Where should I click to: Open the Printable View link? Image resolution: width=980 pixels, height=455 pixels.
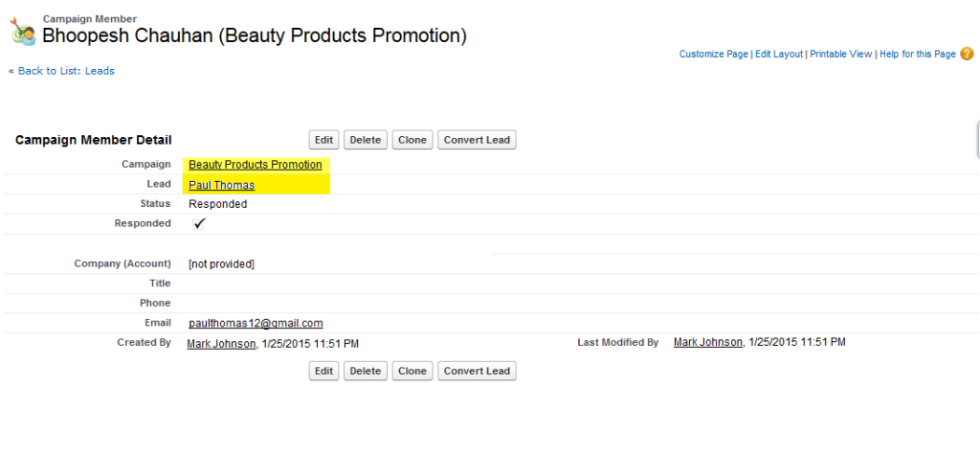(840, 55)
